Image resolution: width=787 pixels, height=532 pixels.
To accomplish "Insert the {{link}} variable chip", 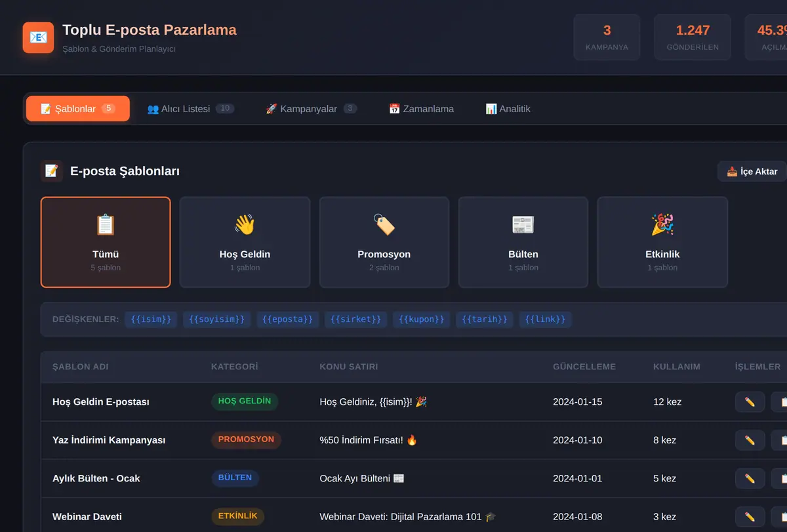I will tap(546, 319).
